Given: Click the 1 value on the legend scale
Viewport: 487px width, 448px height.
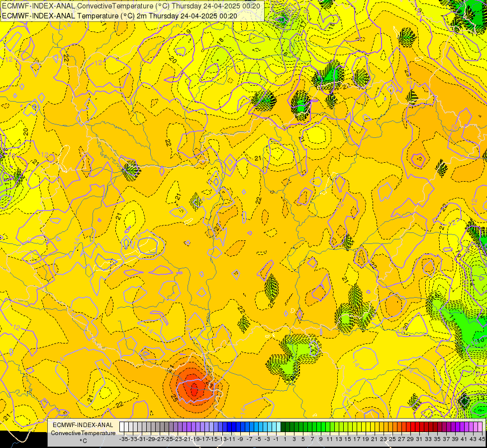Looking at the screenshot, I should (x=285, y=439).
